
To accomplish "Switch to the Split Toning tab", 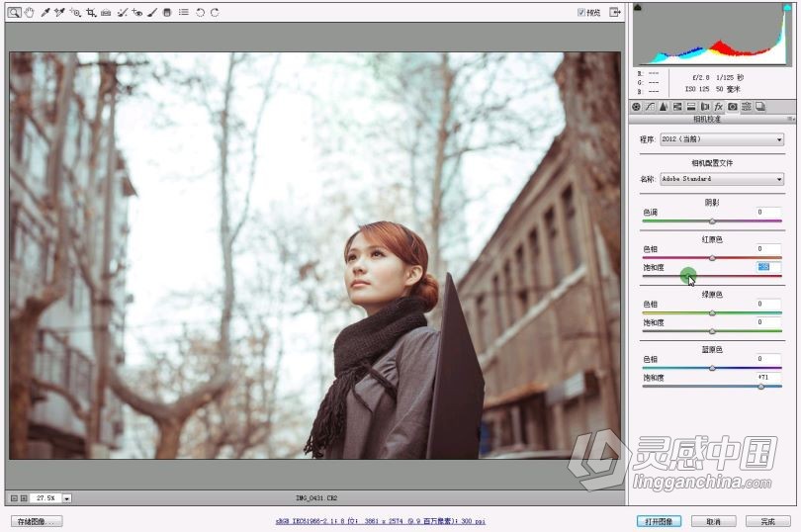I will (x=691, y=106).
